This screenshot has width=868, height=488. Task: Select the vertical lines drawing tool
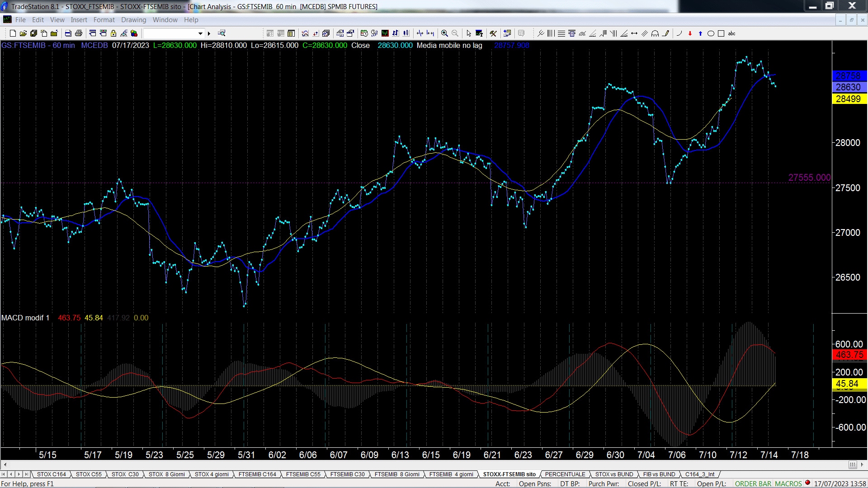[551, 33]
